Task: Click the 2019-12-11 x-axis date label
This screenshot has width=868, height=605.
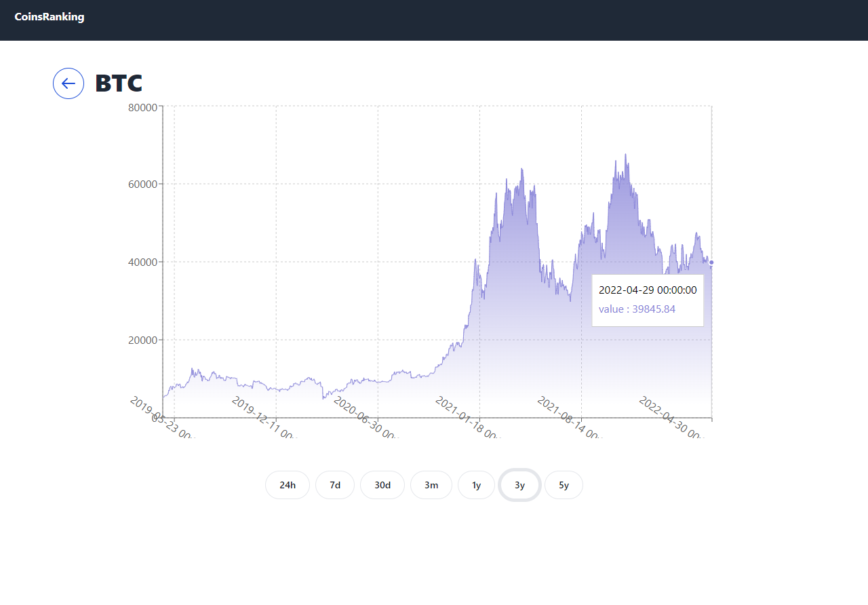Action: tap(264, 418)
